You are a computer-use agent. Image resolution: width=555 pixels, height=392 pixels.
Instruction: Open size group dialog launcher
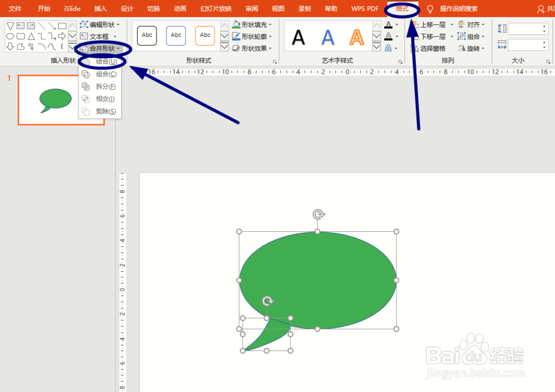(x=548, y=62)
